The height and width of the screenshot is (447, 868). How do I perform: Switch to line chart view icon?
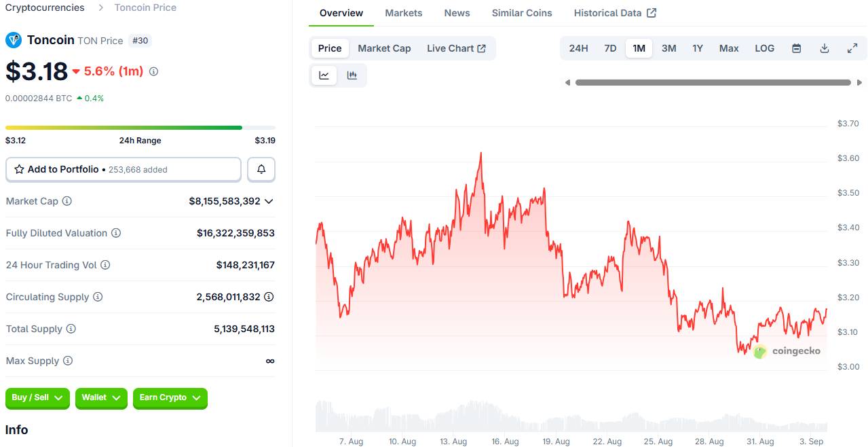click(324, 75)
